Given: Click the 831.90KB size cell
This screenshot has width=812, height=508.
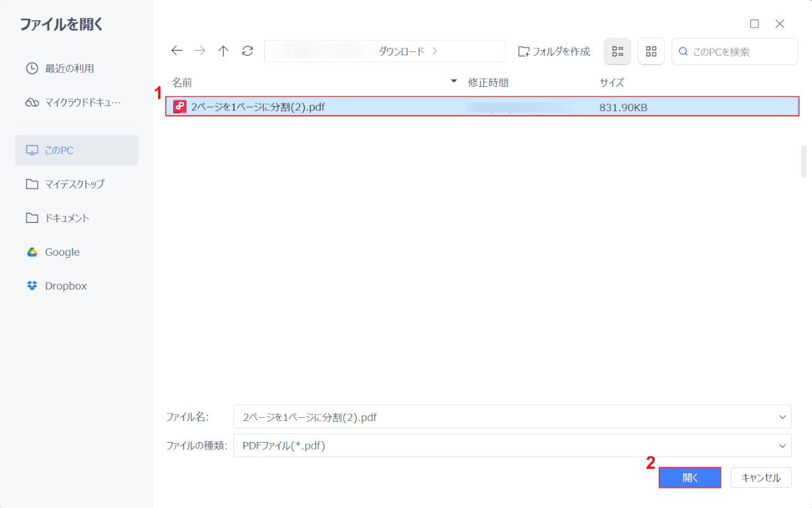Looking at the screenshot, I should [624, 107].
